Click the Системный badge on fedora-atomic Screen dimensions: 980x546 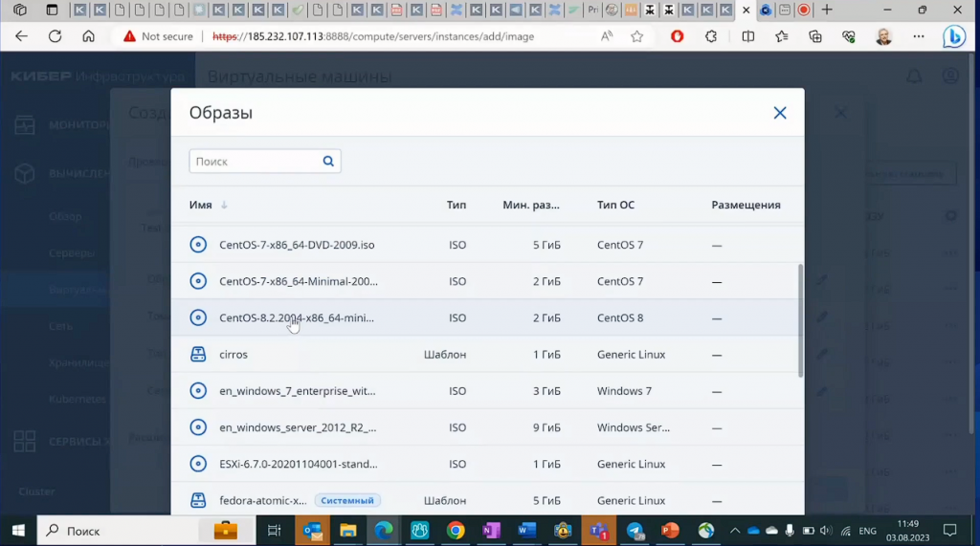tap(347, 500)
